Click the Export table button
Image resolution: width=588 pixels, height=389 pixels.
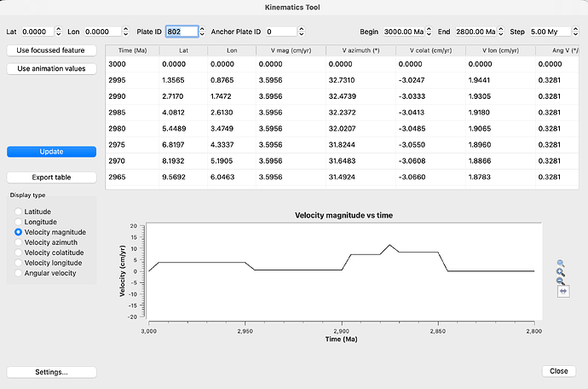point(51,177)
